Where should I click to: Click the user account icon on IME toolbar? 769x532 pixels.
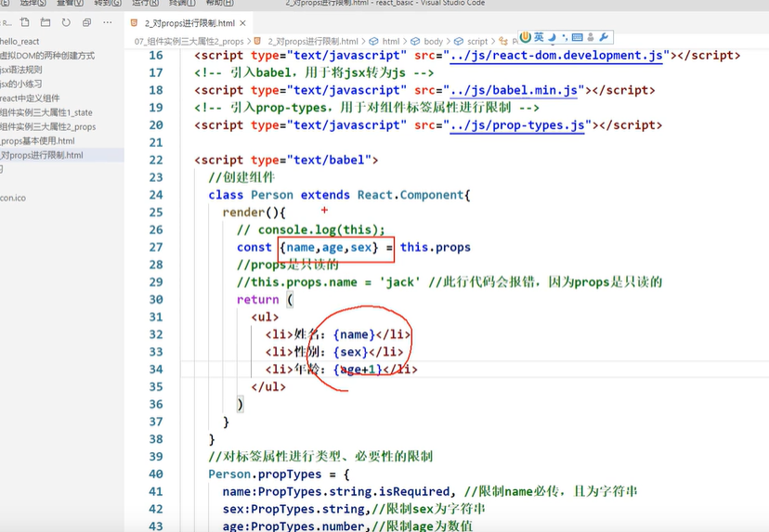click(x=591, y=37)
